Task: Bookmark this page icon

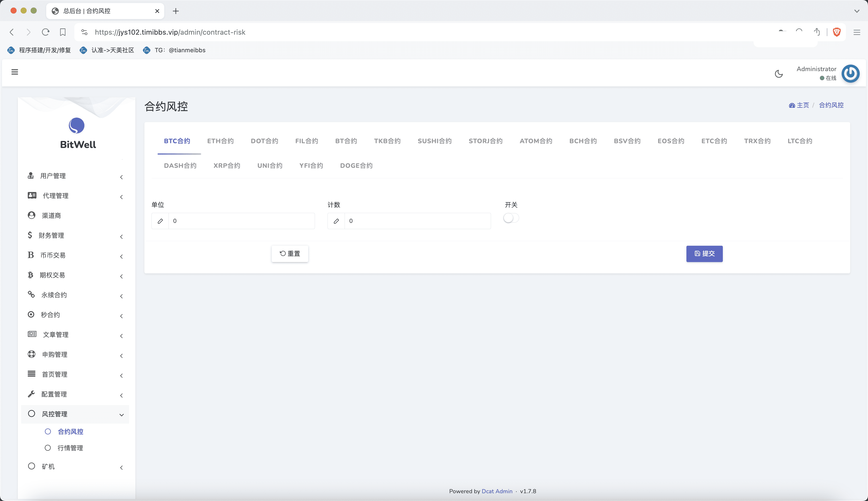Action: [63, 32]
